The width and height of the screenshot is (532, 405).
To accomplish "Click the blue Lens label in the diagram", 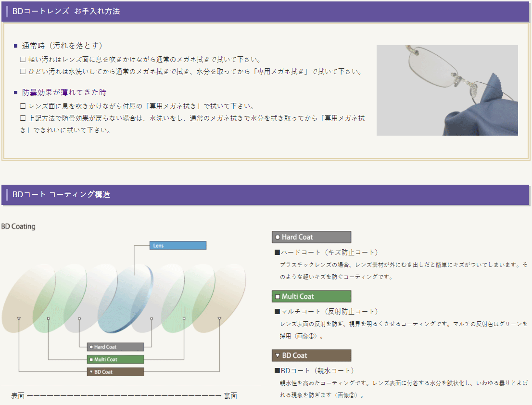I will pos(177,246).
